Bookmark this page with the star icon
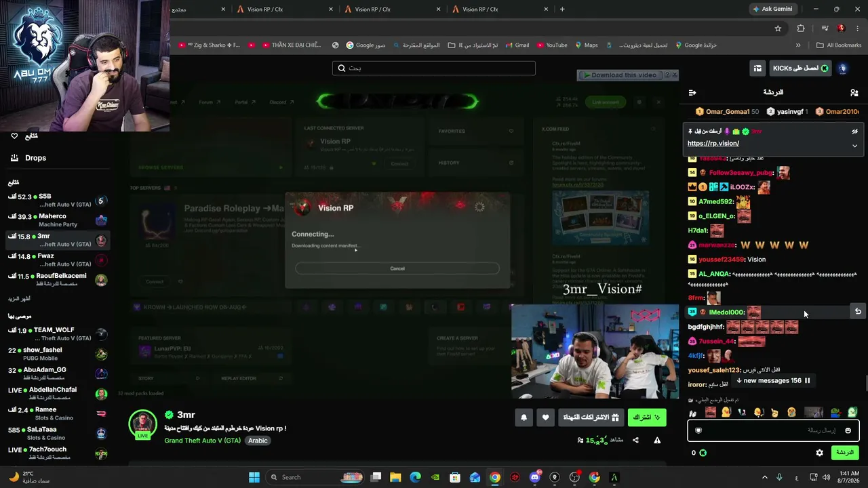This screenshot has width=868, height=488. point(778,28)
